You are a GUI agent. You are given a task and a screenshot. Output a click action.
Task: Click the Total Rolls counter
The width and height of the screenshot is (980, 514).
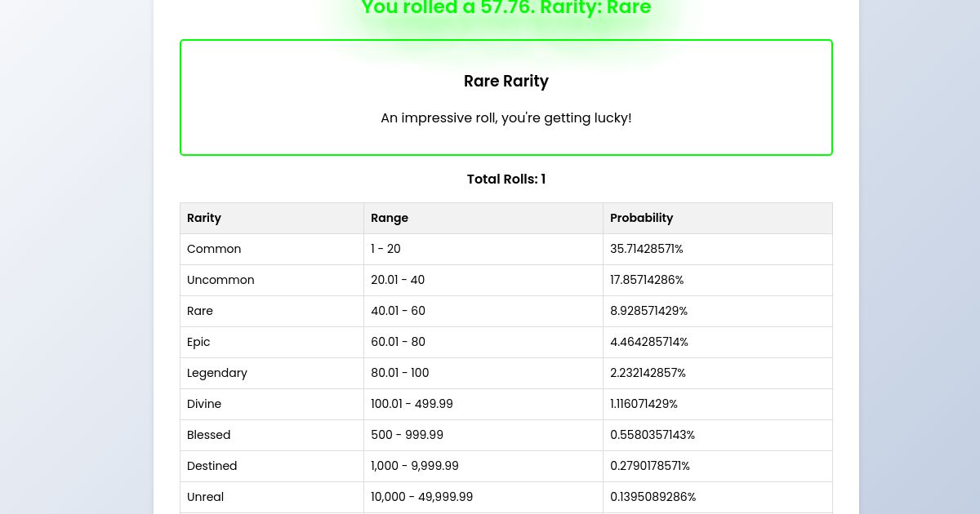(x=506, y=179)
